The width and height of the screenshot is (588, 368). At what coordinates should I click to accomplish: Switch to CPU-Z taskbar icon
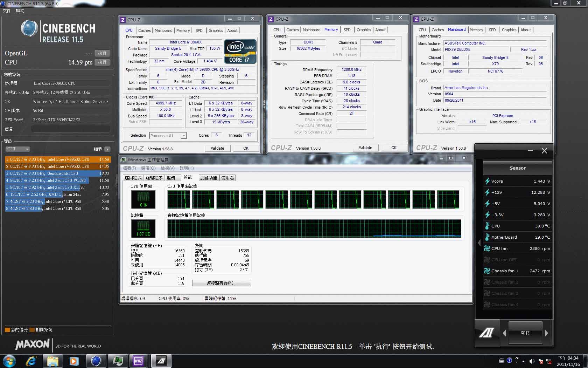[x=139, y=361]
